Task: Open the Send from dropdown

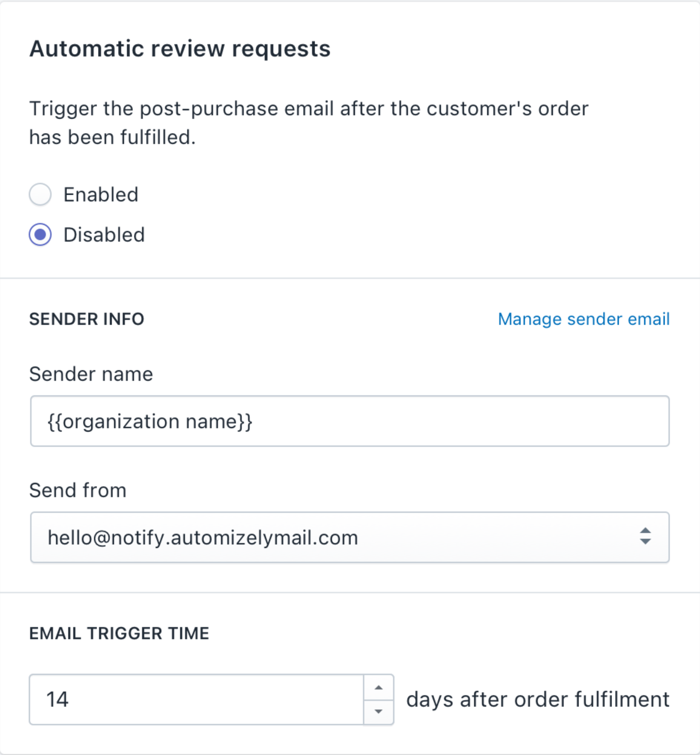Action: coord(349,537)
